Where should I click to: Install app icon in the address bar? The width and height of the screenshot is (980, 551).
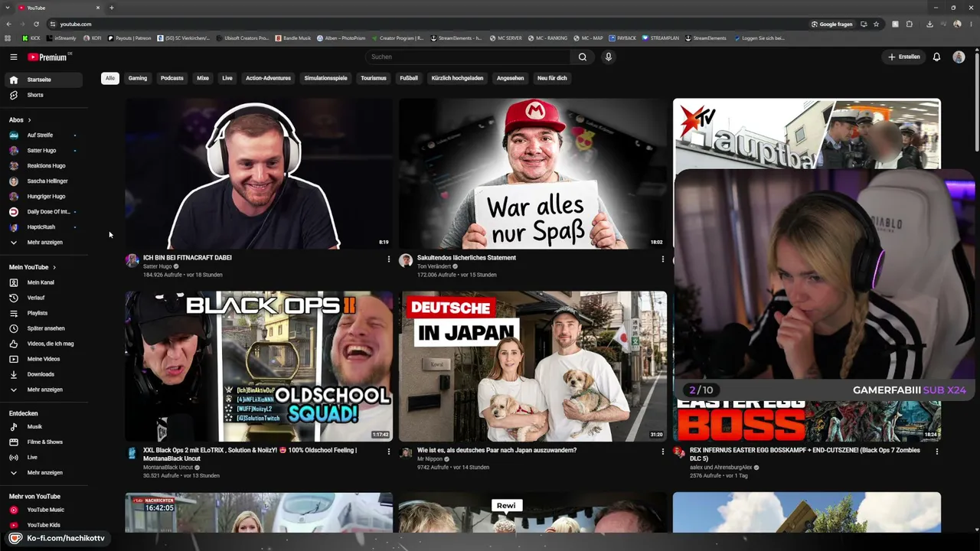click(864, 24)
